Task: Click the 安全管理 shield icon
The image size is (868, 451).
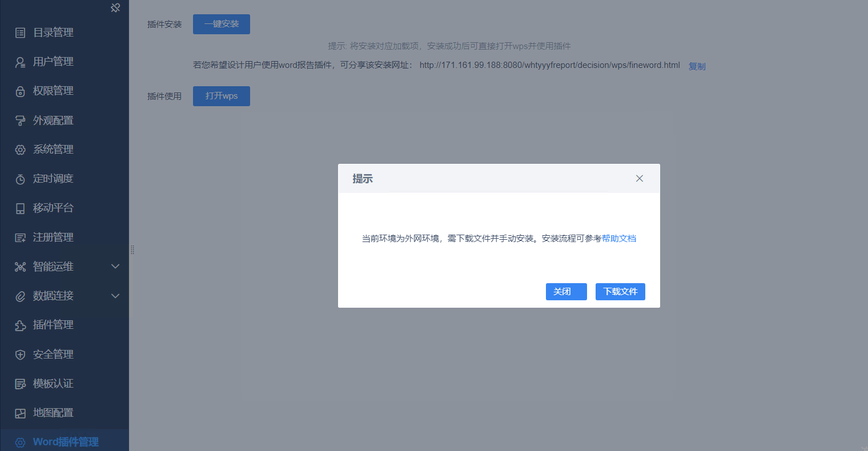Action: (20, 355)
